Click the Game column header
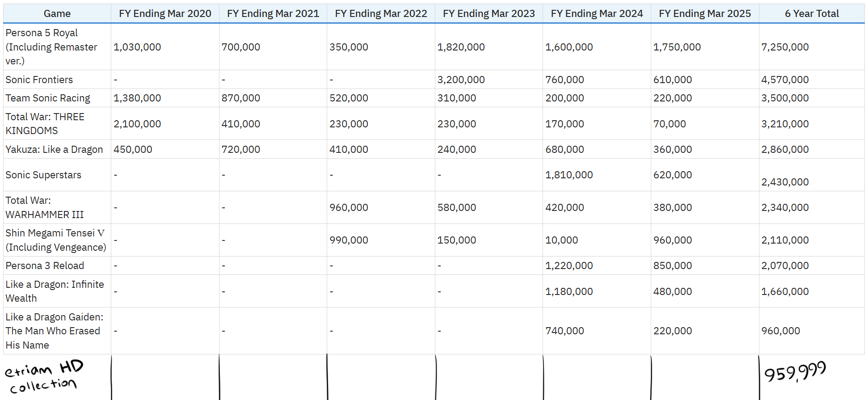The image size is (868, 400). (57, 13)
